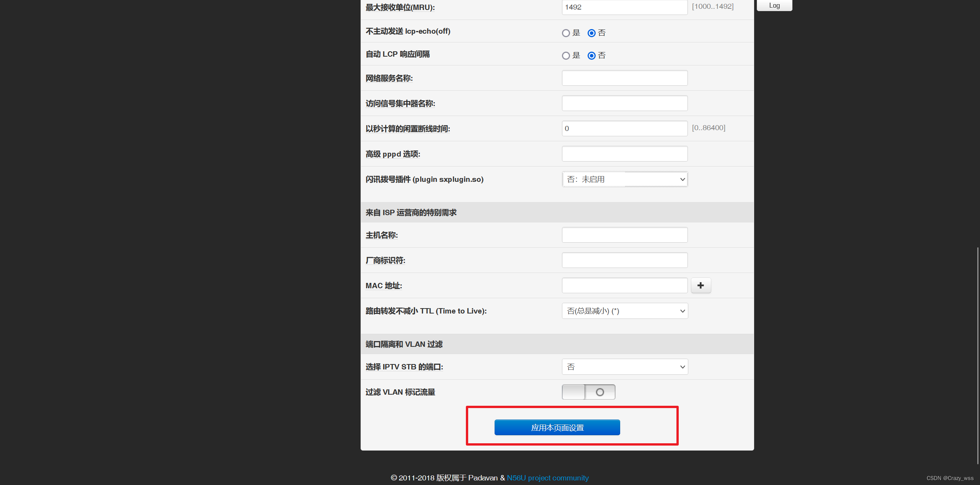Open the N56U project community link

547,478
